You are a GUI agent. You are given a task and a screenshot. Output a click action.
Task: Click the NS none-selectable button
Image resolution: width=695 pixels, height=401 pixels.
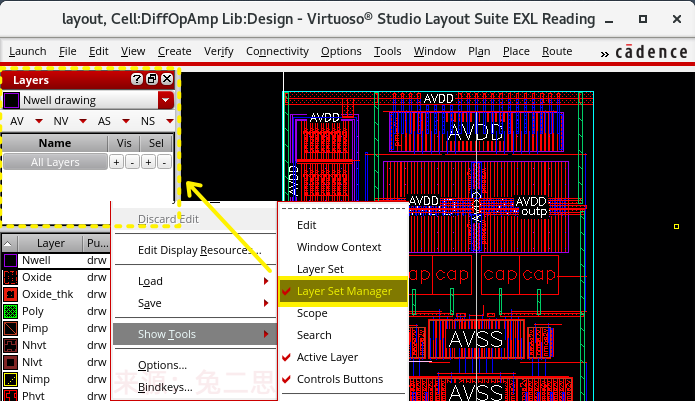coord(148,121)
